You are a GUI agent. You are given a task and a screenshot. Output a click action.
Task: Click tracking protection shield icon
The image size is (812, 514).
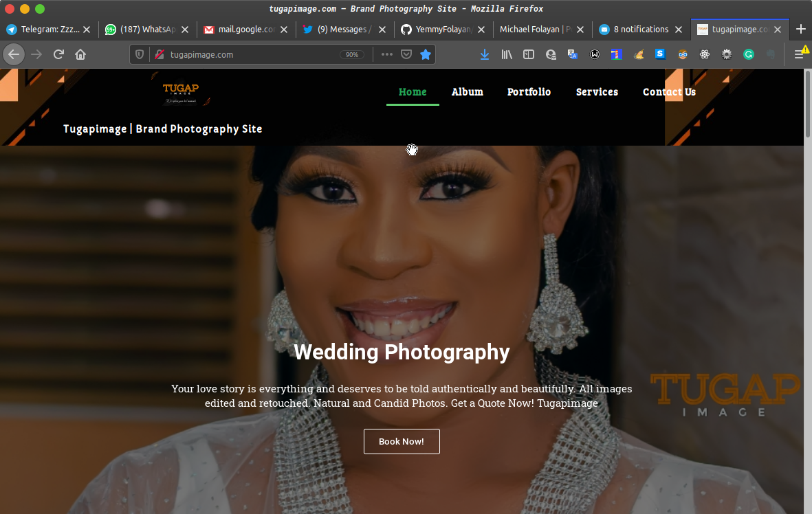[x=140, y=54]
